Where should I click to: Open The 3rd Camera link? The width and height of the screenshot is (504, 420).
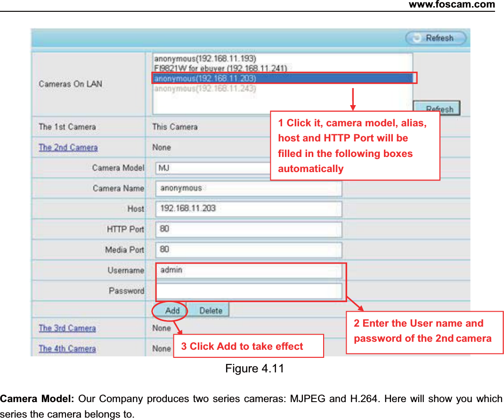pyautogui.click(x=67, y=329)
